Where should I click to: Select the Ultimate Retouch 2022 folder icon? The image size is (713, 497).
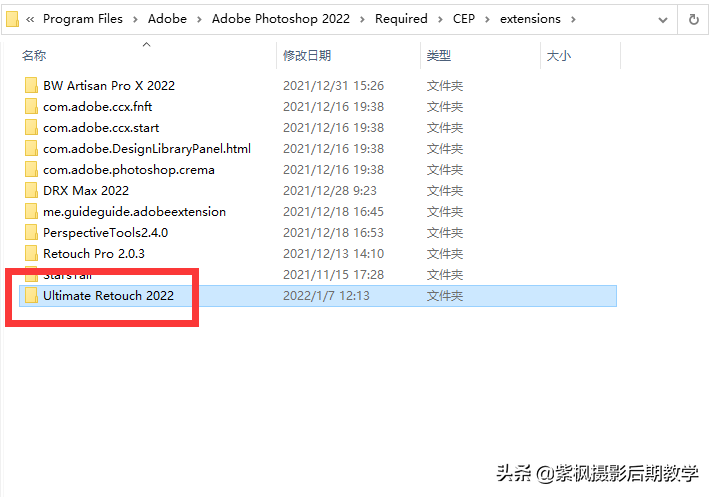[31, 296]
